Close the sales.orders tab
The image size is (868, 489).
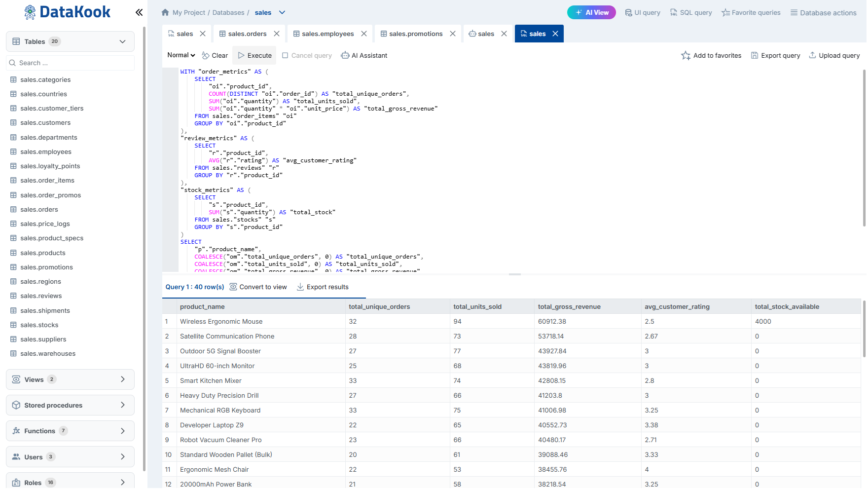(277, 34)
